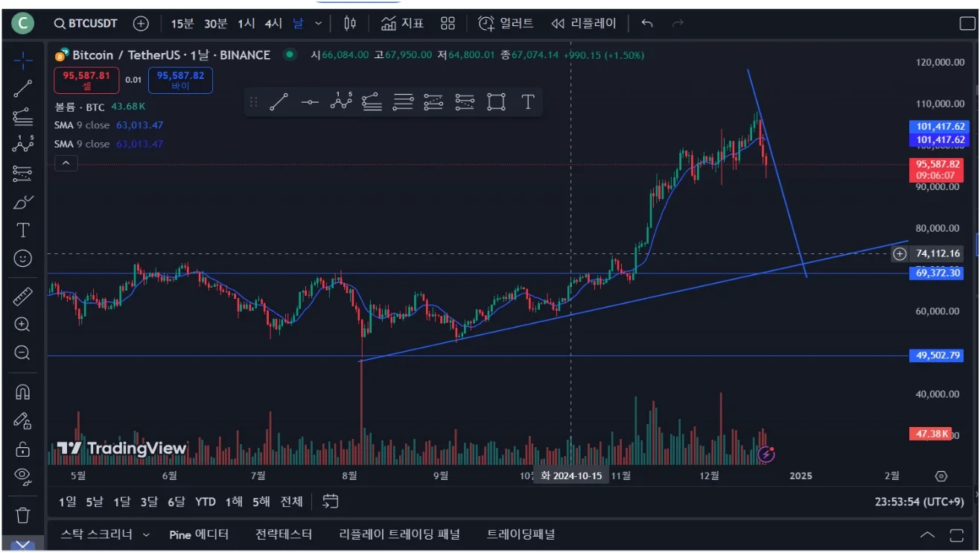Click the purple lightning bolt icon

[766, 453]
